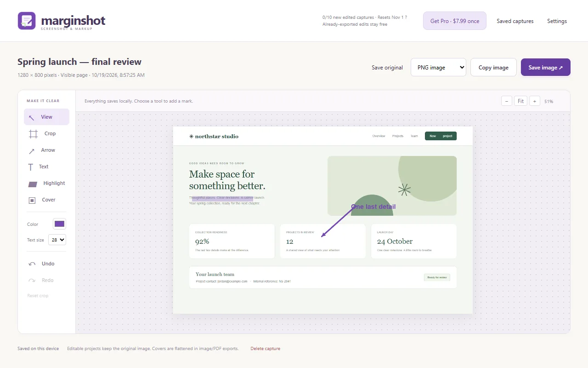588x368 pixels.
Task: Click the question mark beside Resets Nov 1
Action: (405, 17)
